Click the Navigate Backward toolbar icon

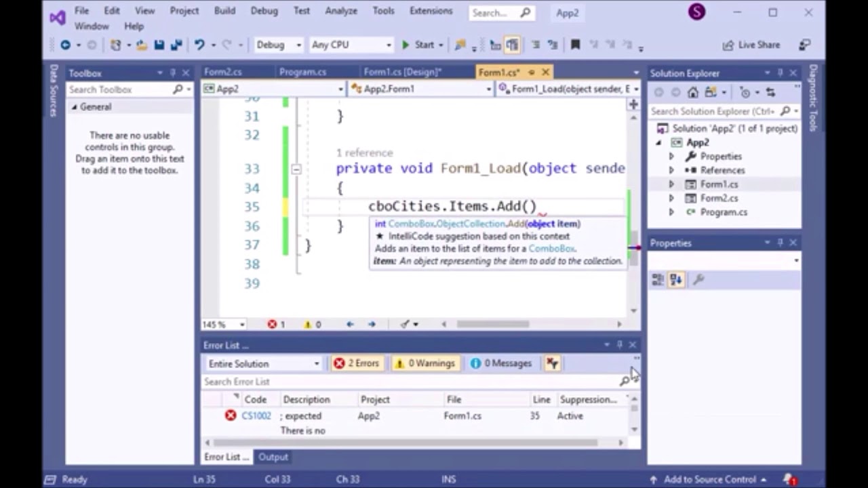(x=65, y=45)
